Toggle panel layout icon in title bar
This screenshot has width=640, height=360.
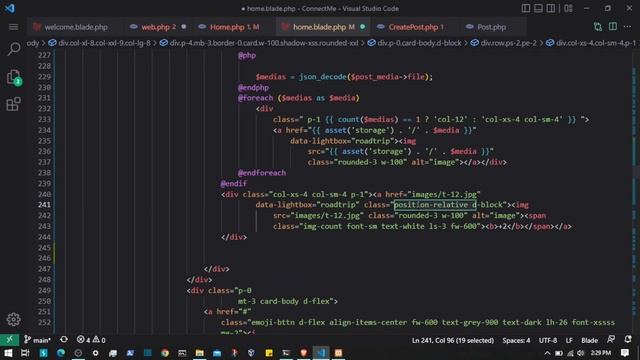(538, 8)
